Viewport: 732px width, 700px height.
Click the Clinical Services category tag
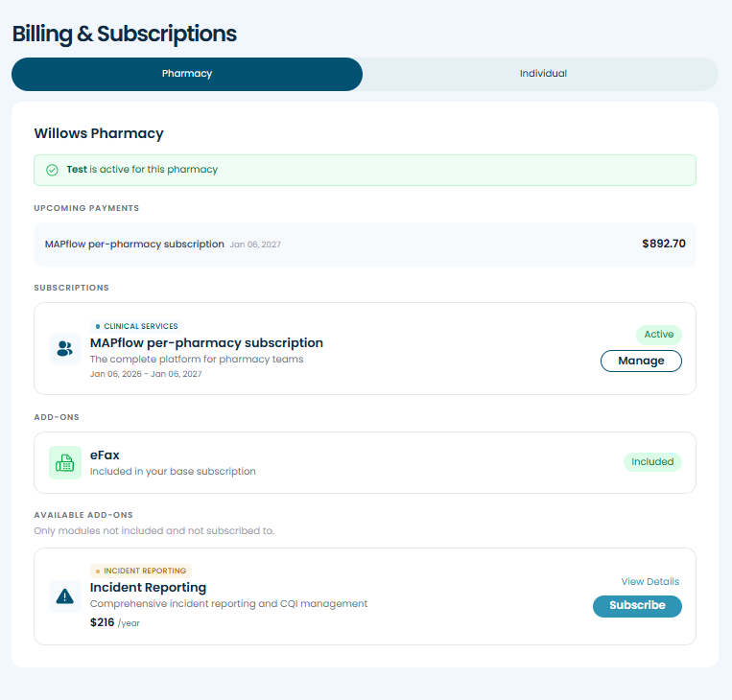[x=136, y=326]
